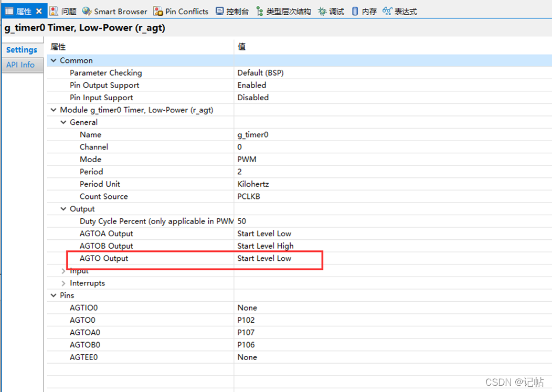The height and width of the screenshot is (392, 552).
Task: Collapse the Pins section
Action: 54,295
